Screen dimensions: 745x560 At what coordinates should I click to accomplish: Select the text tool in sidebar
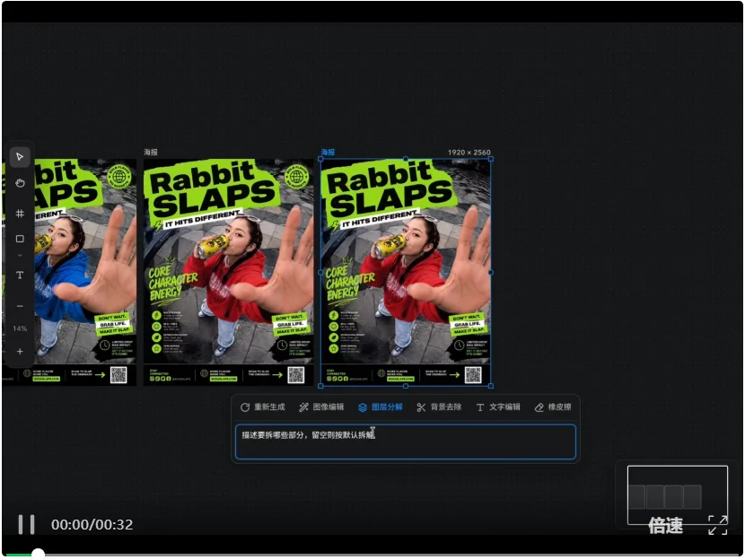coord(20,275)
